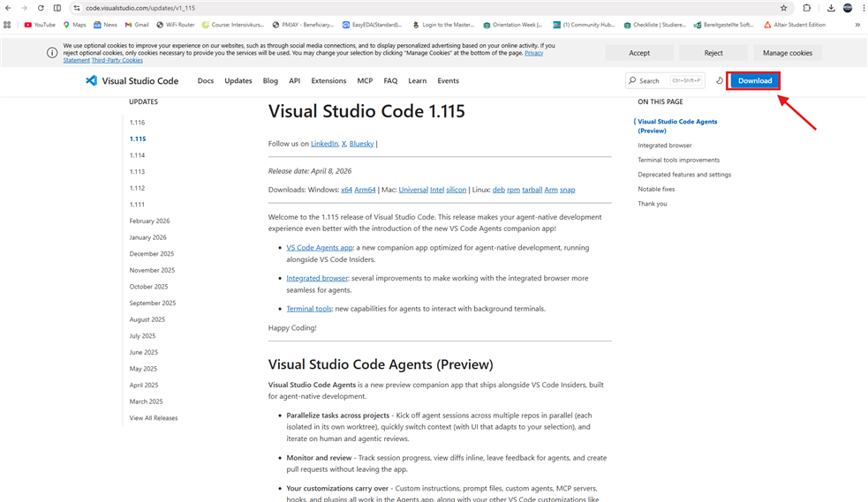Select February 2026 release notes
Screen dimensions: 868x502
pyautogui.click(x=149, y=221)
